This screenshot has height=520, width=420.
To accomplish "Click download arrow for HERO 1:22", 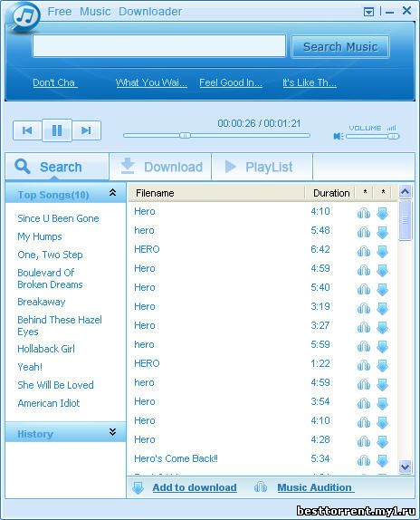I will pos(382,365).
